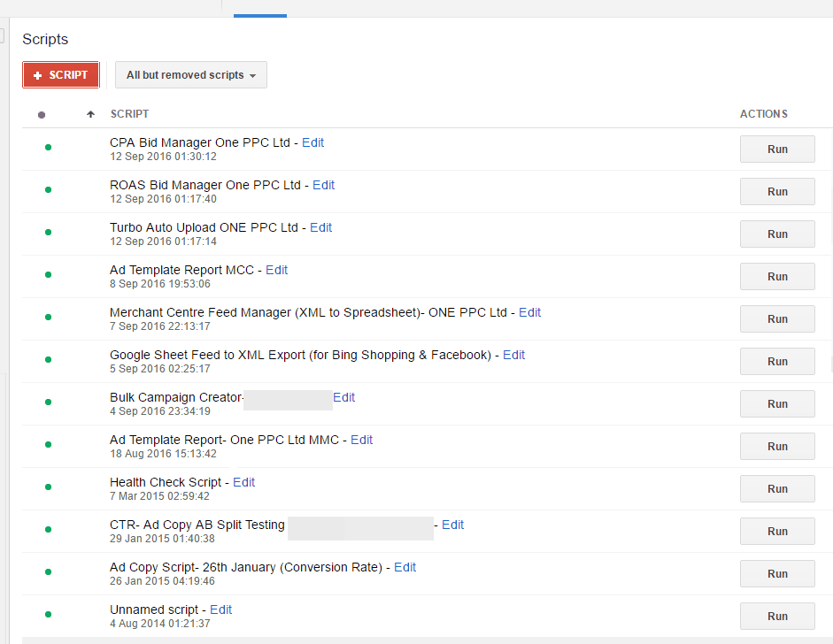Click the grey status column header dot
This screenshot has height=644, width=833.
pos(42,115)
